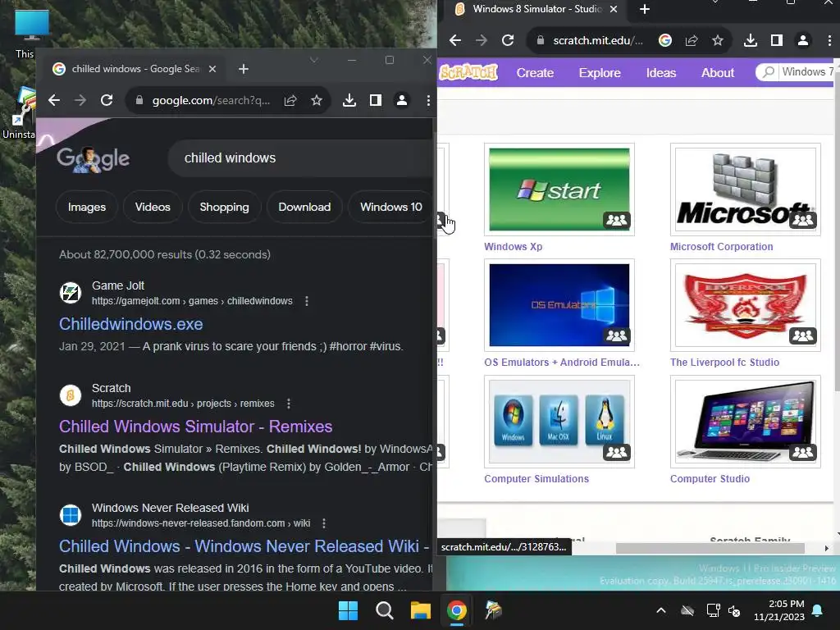
Task: Open the Computer Simulations studio link
Action: [536, 479]
